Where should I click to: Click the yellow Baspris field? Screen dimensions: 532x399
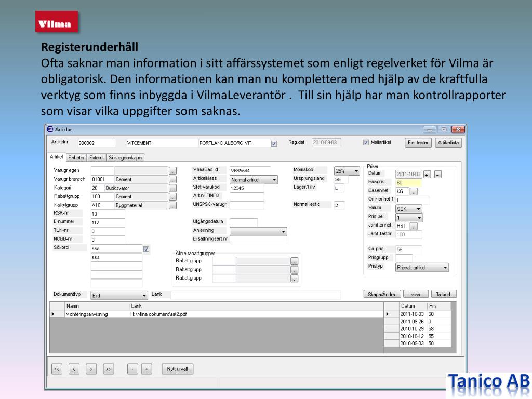(x=408, y=183)
